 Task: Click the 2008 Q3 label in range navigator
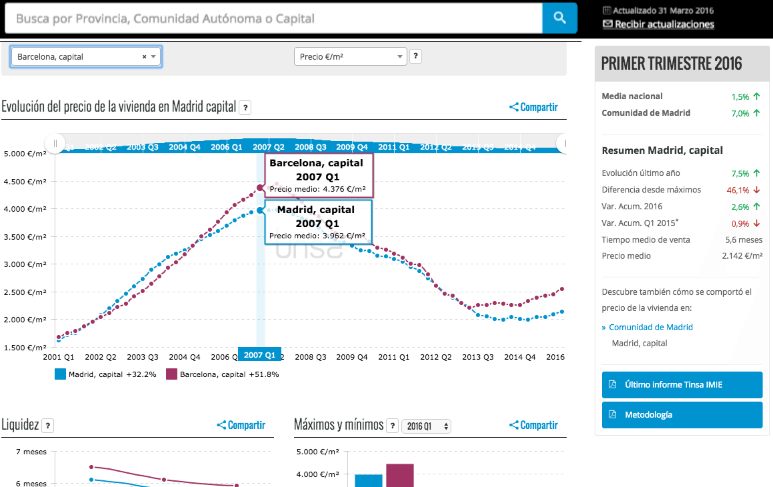310,147
